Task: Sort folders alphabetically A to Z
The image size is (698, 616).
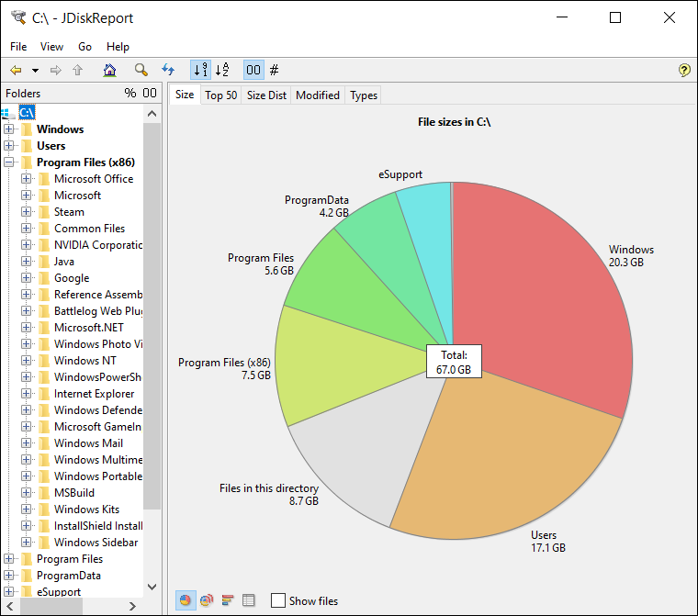Action: click(222, 70)
